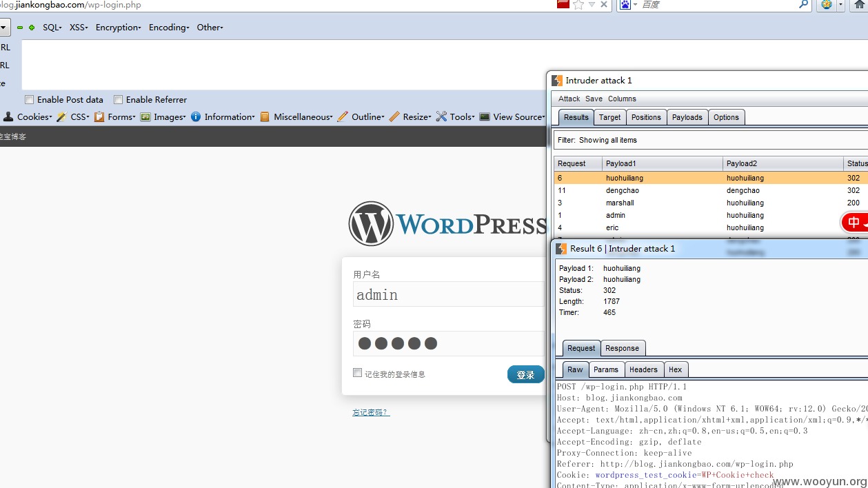Viewport: 868px width, 488px height.
Task: Select the CSS magic wand icon
Action: (61, 116)
